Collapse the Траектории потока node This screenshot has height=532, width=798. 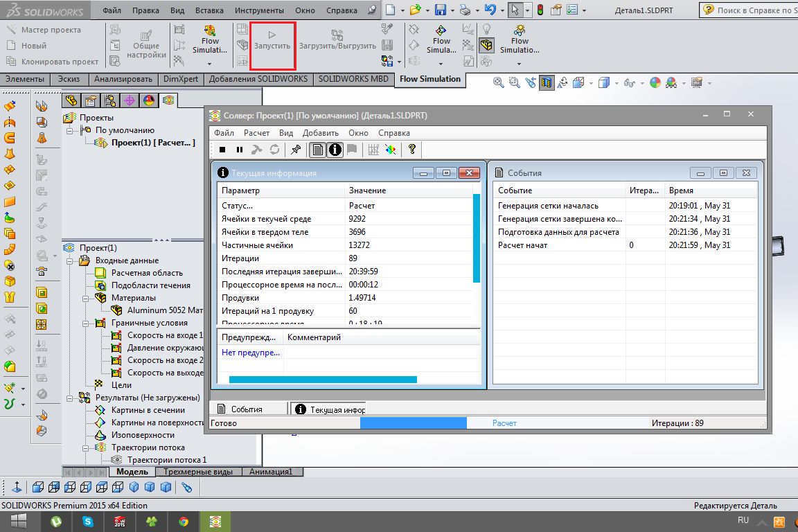point(85,448)
